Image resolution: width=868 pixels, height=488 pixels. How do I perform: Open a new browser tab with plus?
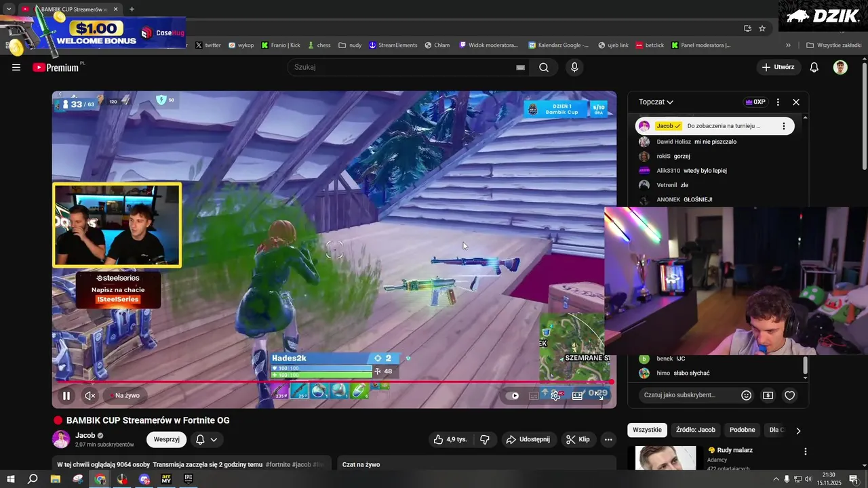[132, 9]
